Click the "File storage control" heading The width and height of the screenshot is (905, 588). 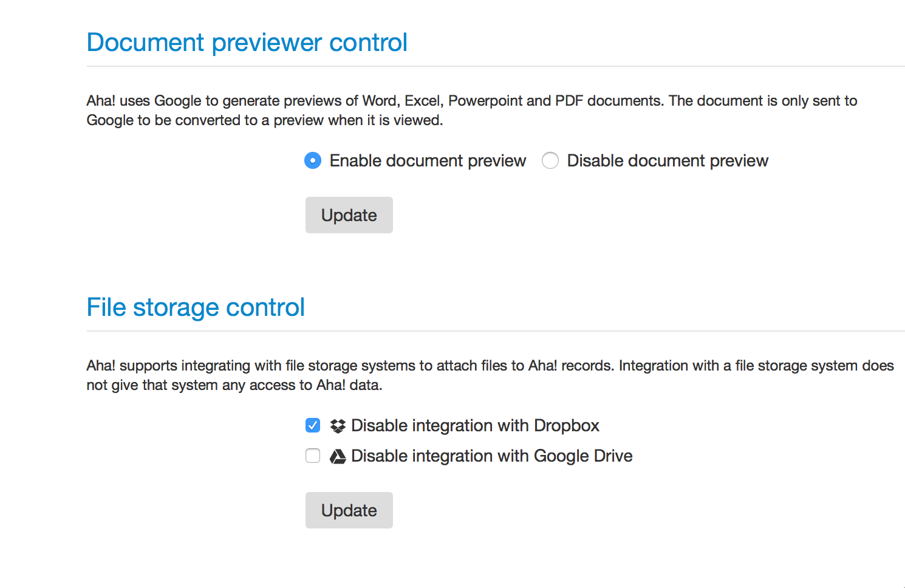pos(196,307)
